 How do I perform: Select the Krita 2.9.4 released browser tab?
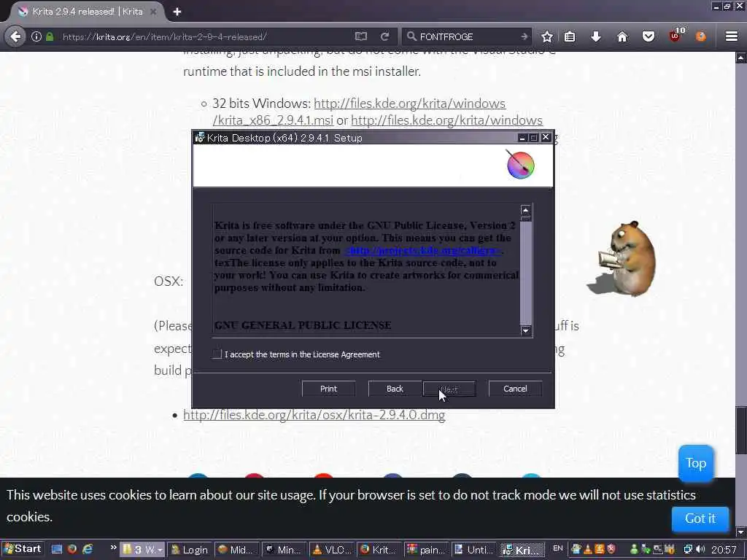88,12
